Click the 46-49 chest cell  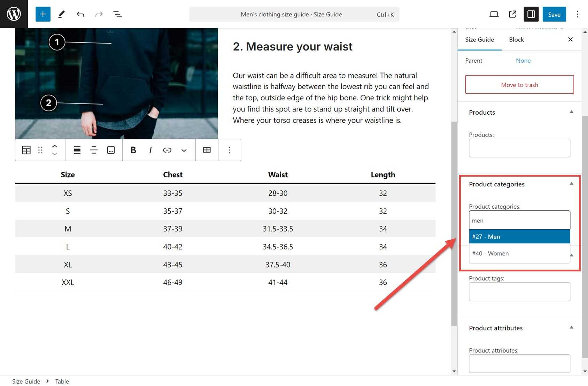173,282
